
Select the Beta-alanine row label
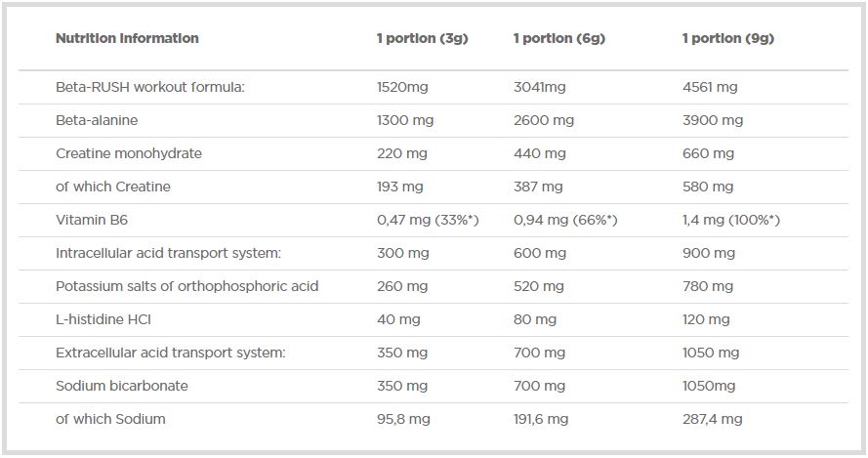pyautogui.click(x=97, y=120)
